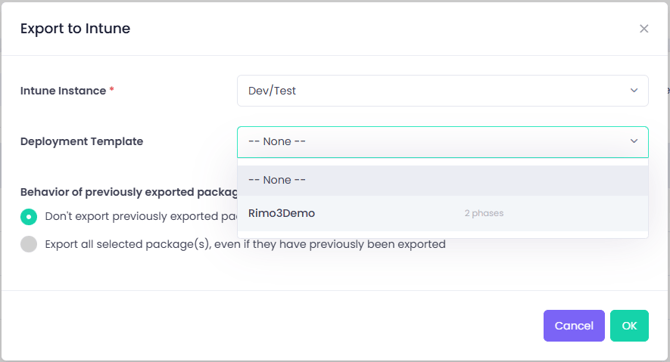
Task: Close the Export to Intune dialog
Action: pos(644,29)
